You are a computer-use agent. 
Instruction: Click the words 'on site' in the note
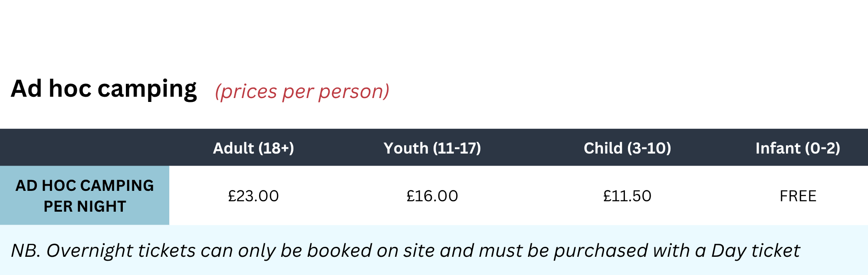pos(405,251)
